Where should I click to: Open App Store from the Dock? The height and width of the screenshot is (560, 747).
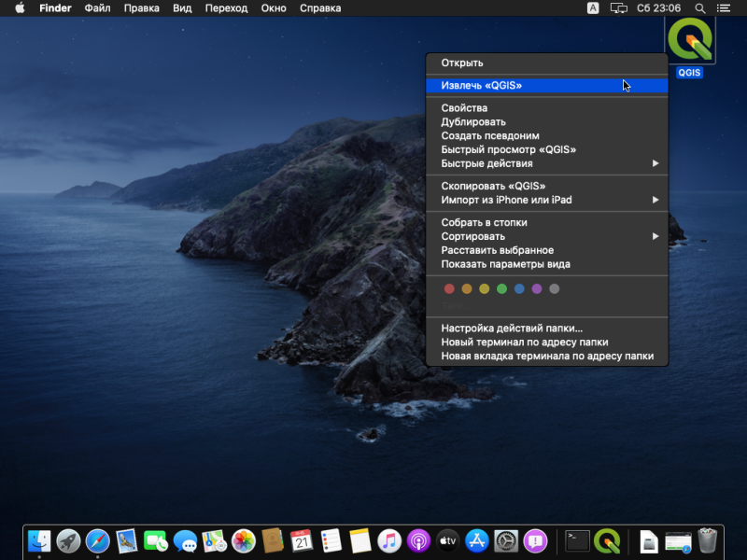477,541
